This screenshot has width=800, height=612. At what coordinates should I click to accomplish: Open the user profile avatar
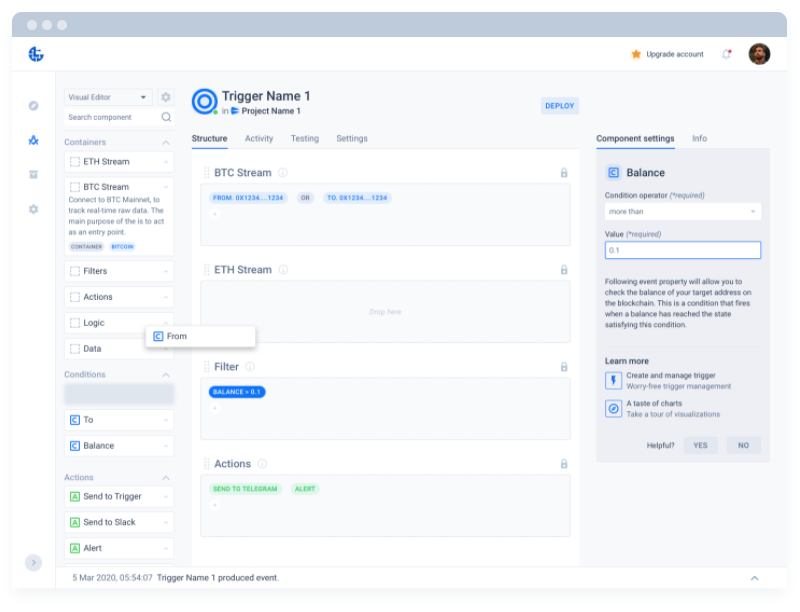(759, 54)
